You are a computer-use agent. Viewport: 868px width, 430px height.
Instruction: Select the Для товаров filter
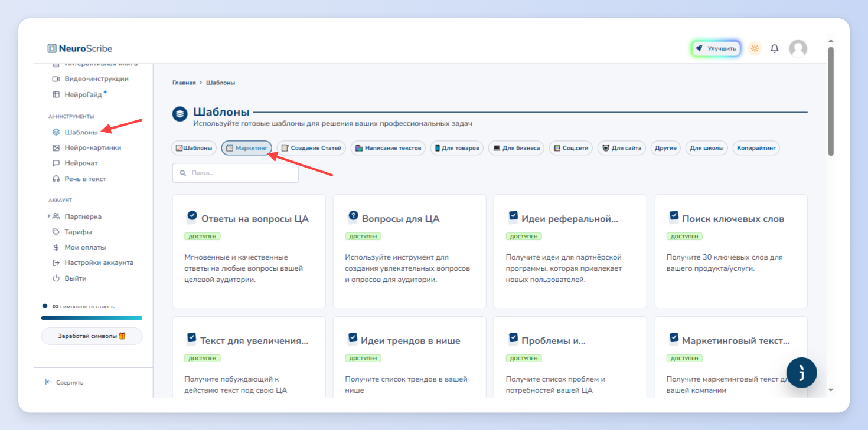pyautogui.click(x=456, y=148)
